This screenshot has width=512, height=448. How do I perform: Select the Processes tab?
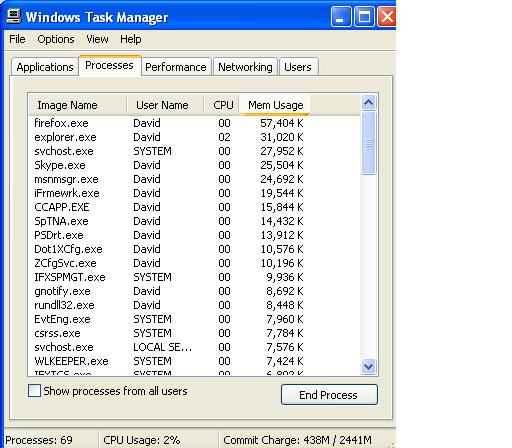pyautogui.click(x=110, y=65)
